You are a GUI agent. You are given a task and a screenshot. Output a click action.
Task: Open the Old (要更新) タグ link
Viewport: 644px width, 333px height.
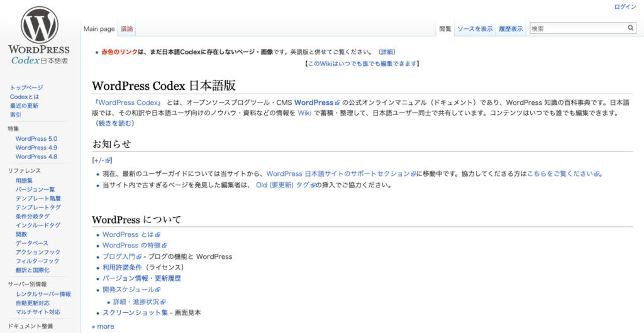(286, 185)
